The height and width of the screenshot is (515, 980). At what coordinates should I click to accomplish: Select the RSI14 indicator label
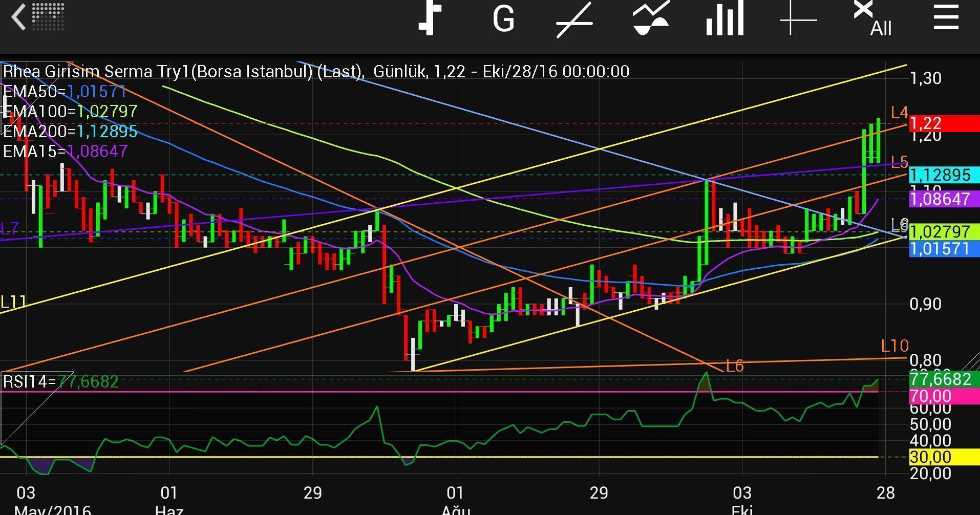pos(60,382)
